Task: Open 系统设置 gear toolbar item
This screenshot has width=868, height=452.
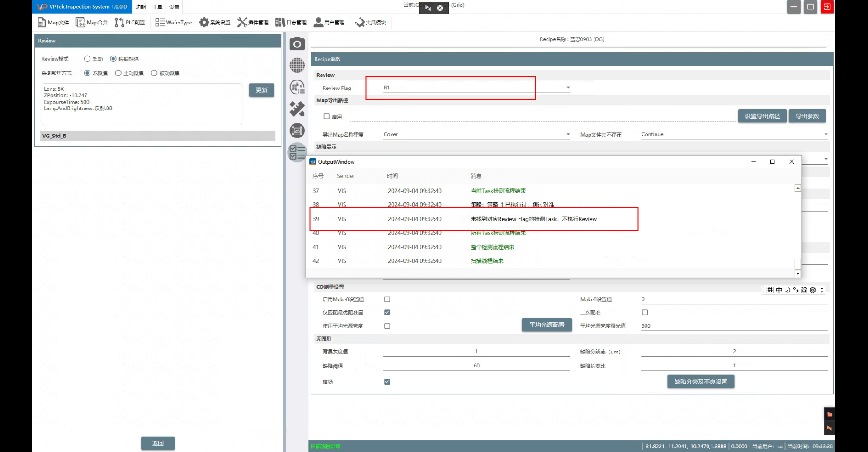Action: [215, 22]
